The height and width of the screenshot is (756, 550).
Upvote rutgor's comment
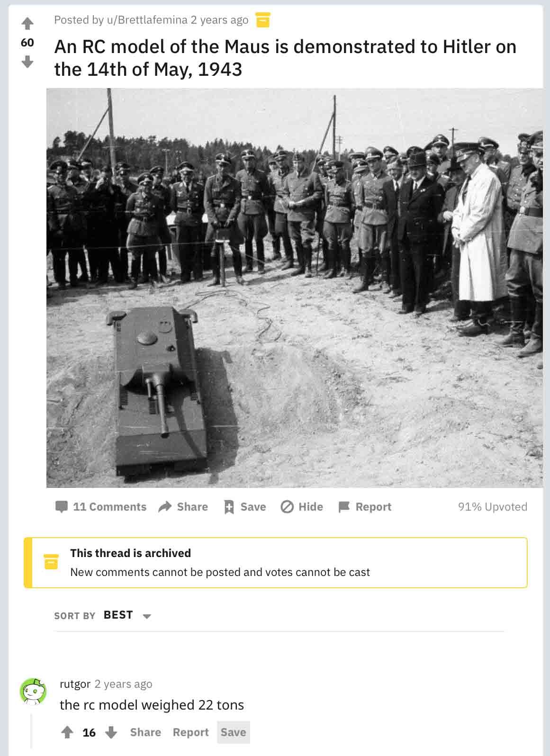(x=67, y=732)
